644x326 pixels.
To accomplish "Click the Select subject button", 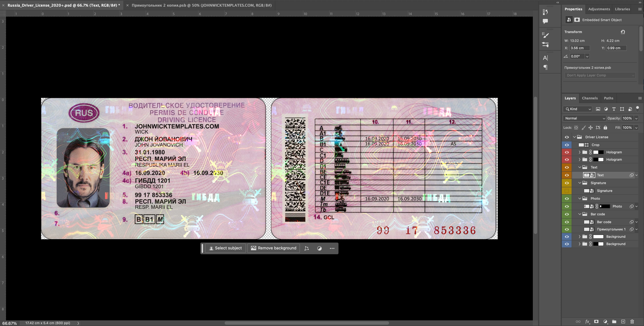I will pyautogui.click(x=225, y=248).
